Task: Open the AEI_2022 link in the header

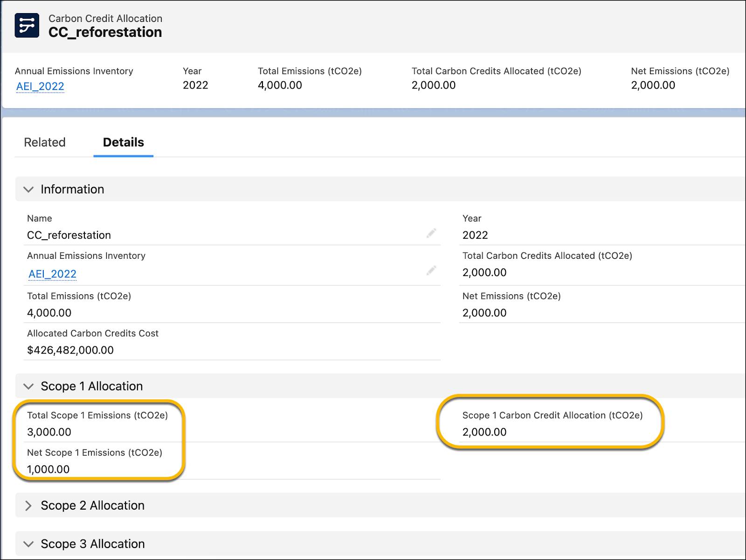Action: (40, 86)
